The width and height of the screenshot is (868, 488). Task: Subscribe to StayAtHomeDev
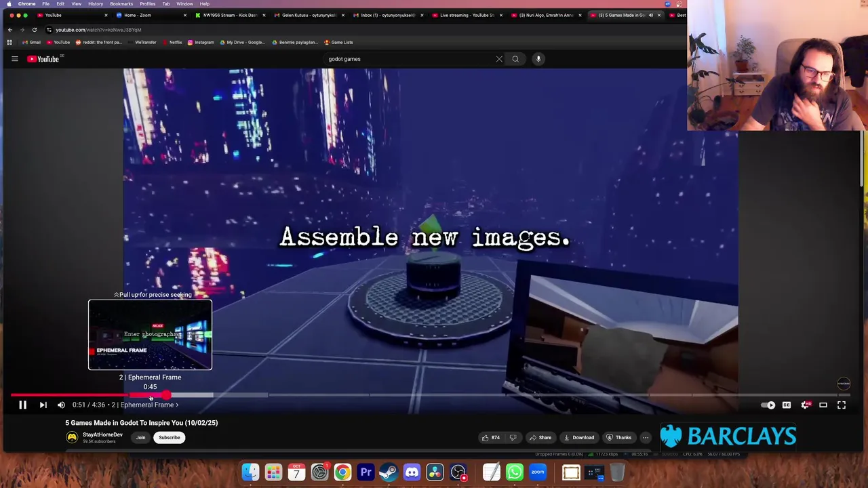pyautogui.click(x=170, y=437)
